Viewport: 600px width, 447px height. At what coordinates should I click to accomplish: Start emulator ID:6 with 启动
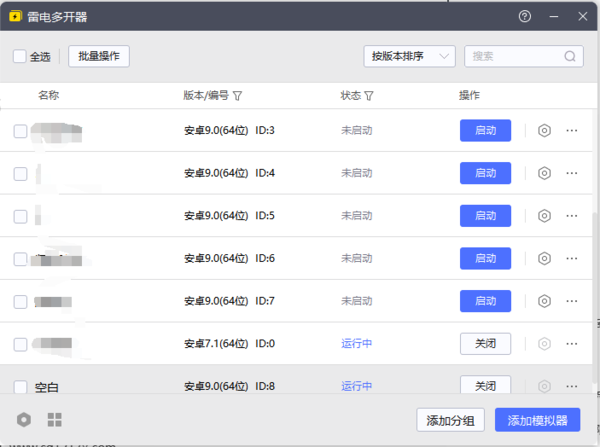tap(485, 259)
